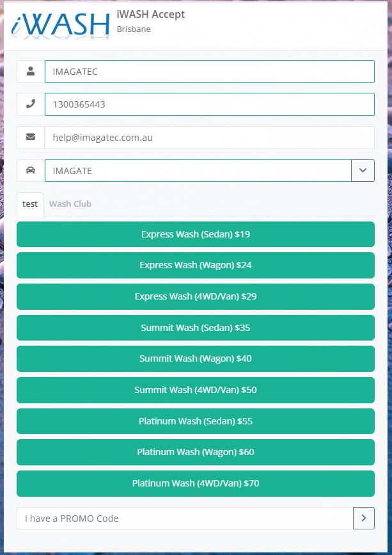Image resolution: width=392 pixels, height=555 pixels.
Task: Expand the vehicle dropdown chevron
Action: [363, 171]
